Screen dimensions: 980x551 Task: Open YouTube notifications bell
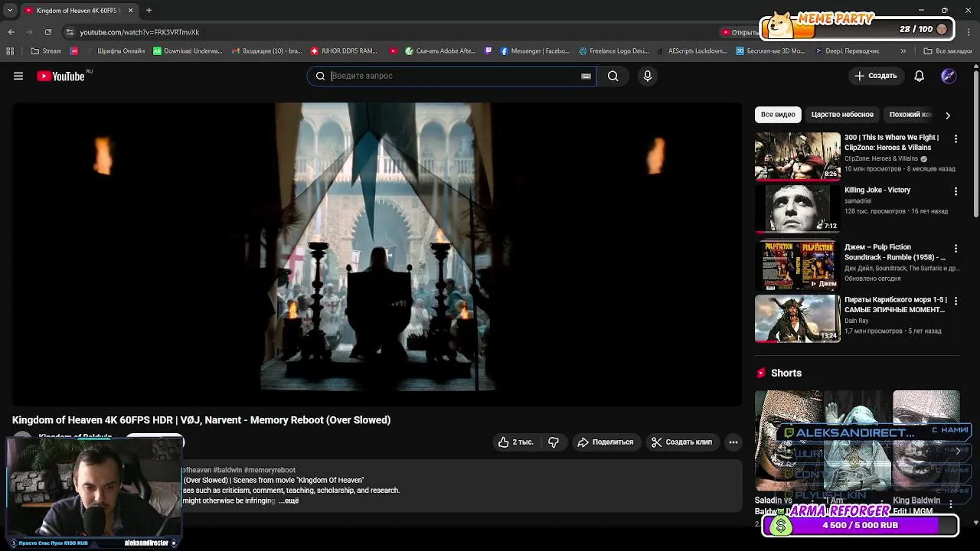919,76
